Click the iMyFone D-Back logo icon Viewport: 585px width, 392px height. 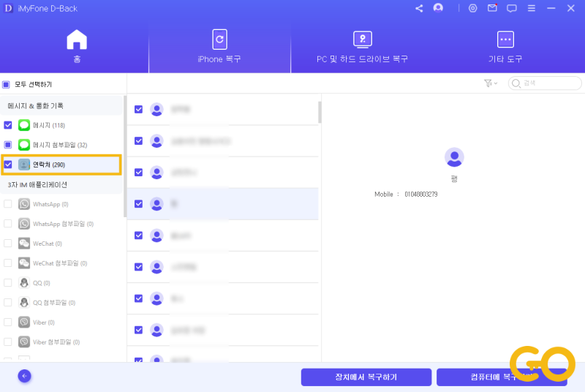click(x=8, y=8)
